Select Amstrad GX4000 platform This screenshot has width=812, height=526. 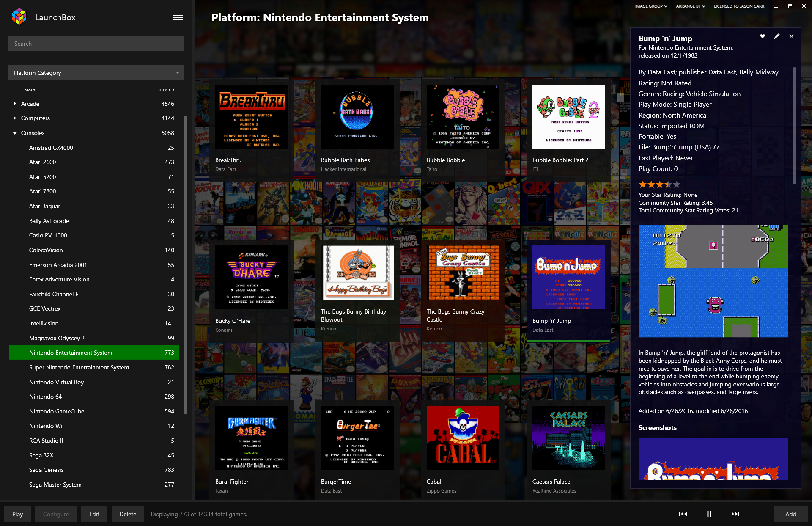click(94, 148)
